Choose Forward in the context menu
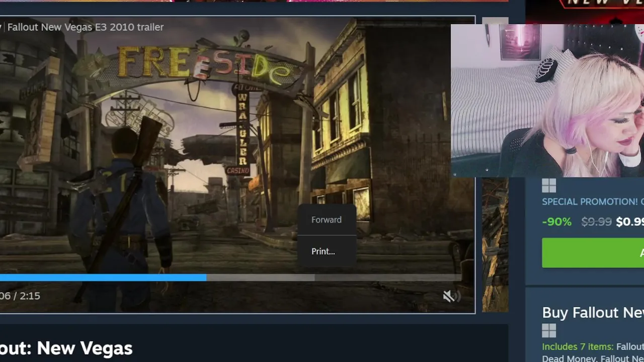644x362 pixels. (x=327, y=220)
